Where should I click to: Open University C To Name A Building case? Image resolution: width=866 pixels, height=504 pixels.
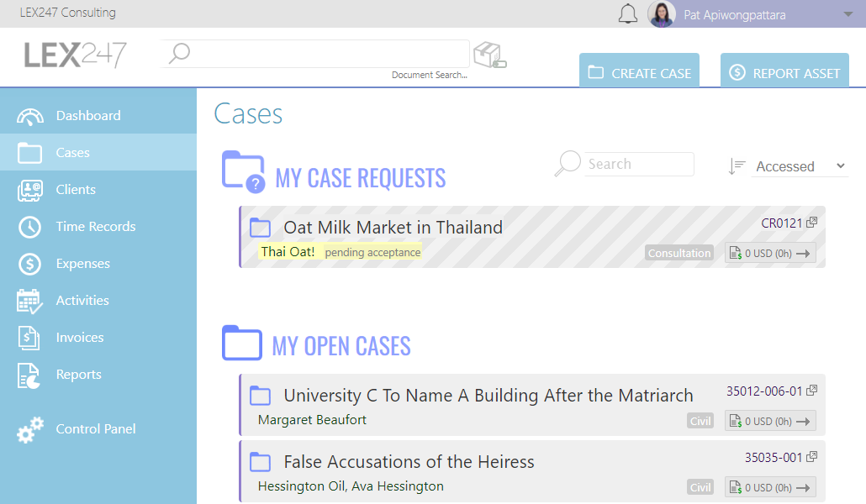[x=488, y=396]
